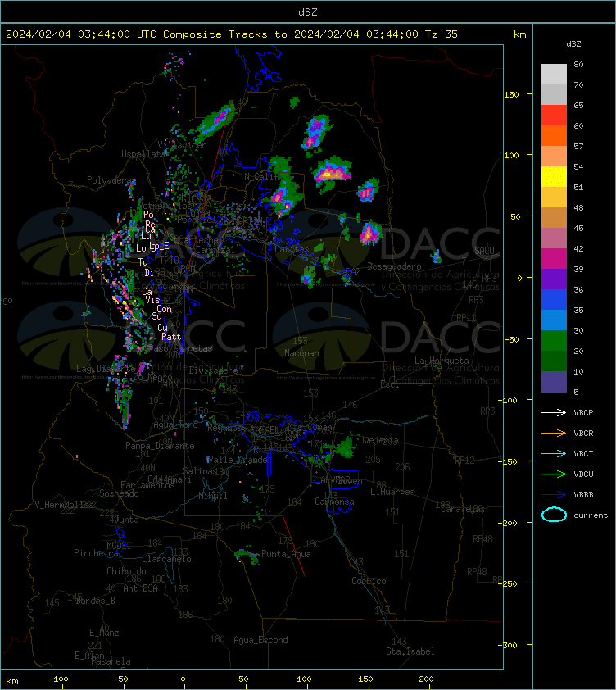This screenshot has width=616, height=690.
Task: Click the green echo near Ovejeria label
Action: tap(346, 447)
